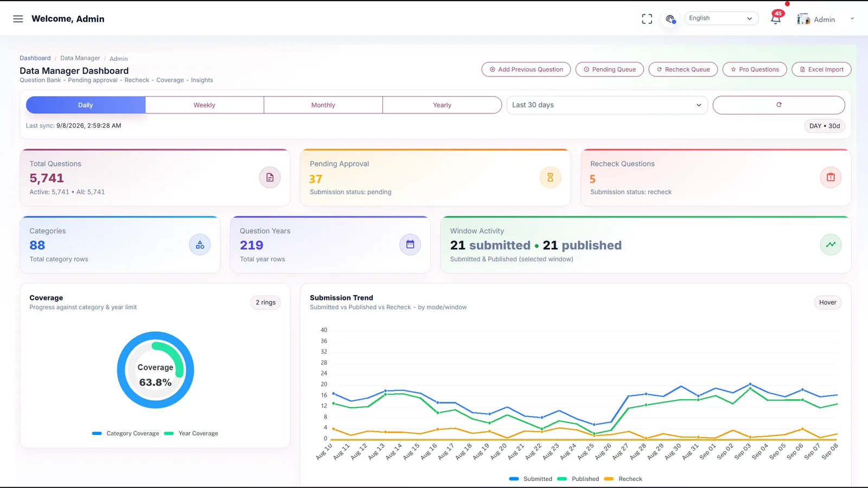
Task: Click the DAY • 30d badge
Action: (825, 126)
